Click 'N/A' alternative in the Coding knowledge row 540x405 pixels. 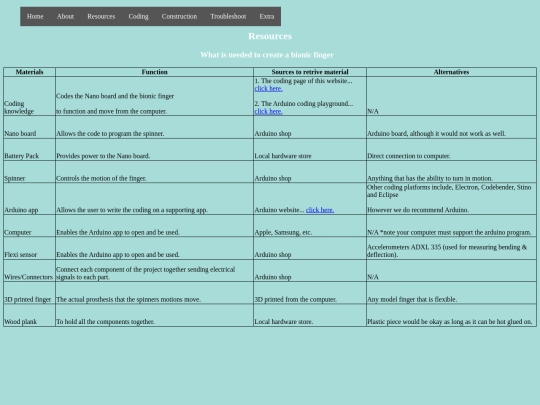tap(373, 111)
